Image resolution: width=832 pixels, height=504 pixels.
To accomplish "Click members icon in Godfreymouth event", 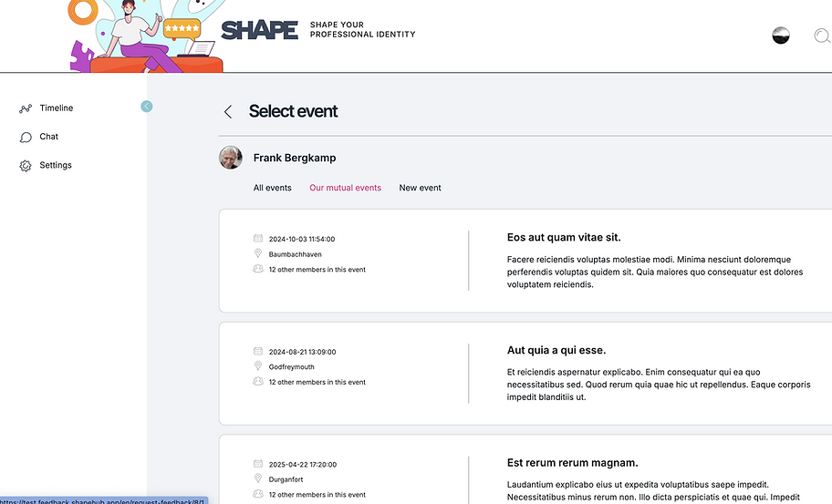I will [x=258, y=382].
